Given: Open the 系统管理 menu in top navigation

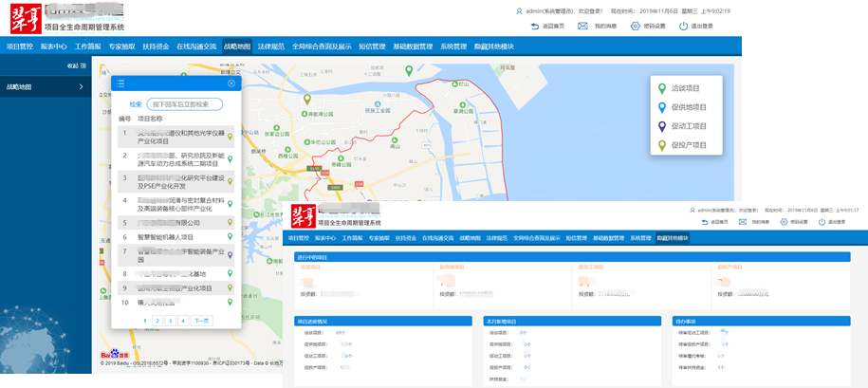Looking at the screenshot, I should pos(453,46).
